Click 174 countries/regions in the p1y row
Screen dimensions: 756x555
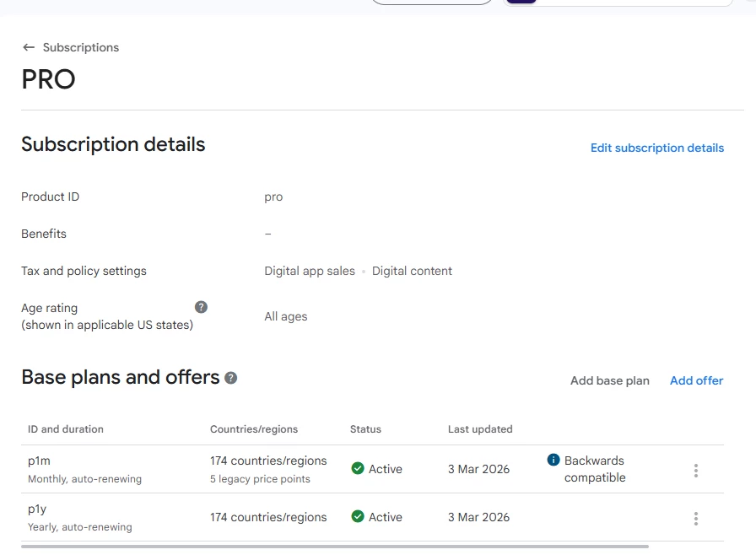point(268,517)
